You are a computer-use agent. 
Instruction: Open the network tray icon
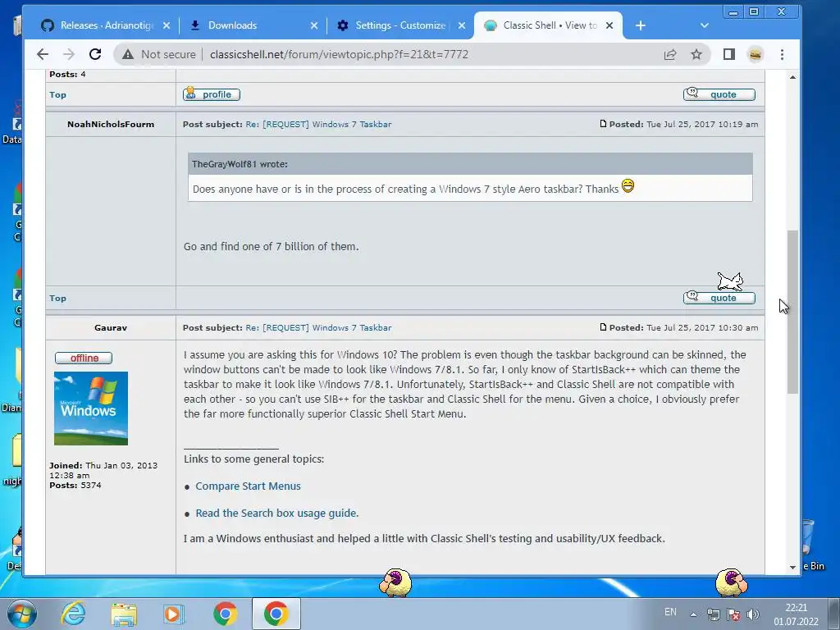[713, 614]
